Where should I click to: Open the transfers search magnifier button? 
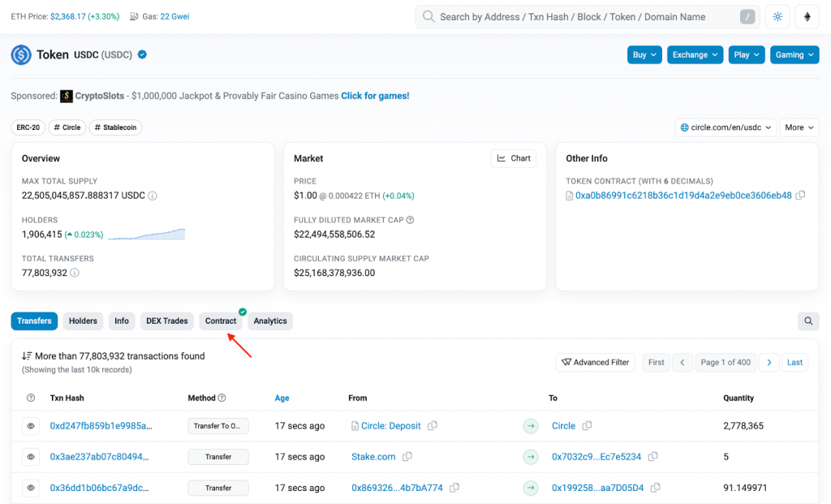click(x=808, y=321)
